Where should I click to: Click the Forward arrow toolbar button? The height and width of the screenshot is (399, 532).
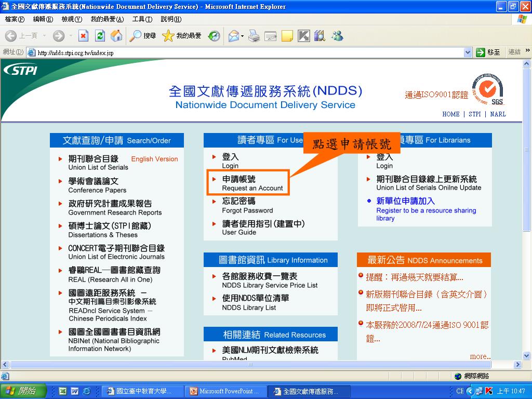coord(58,36)
